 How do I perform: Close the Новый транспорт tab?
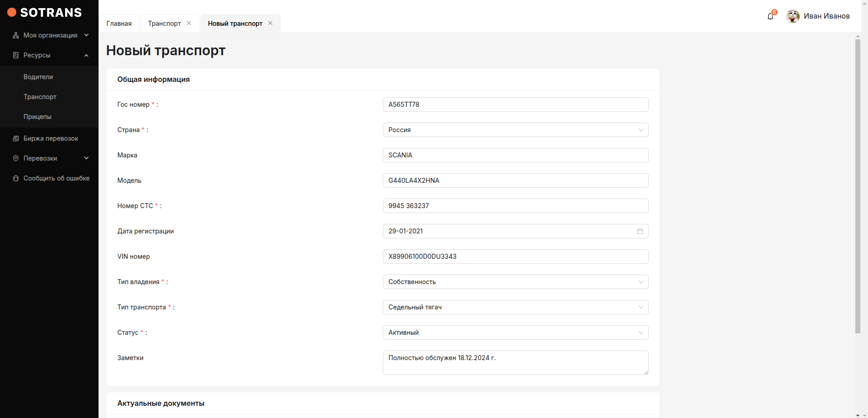(x=270, y=23)
